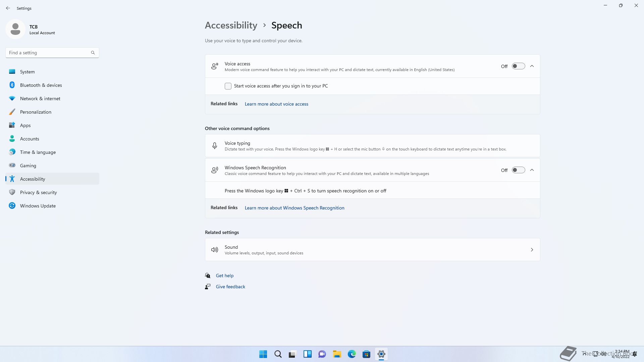Select Accounts in sidebar
644x362 pixels.
click(x=52, y=139)
